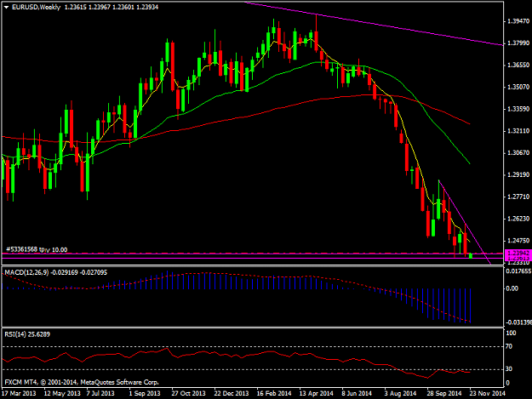Select the 3 Aug 2014 date label

point(400,393)
